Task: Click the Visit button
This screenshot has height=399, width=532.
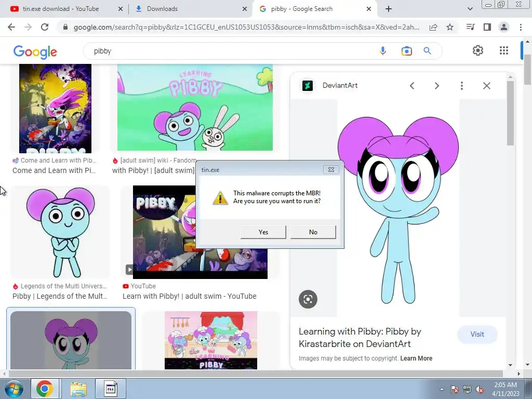Action: 477,334
